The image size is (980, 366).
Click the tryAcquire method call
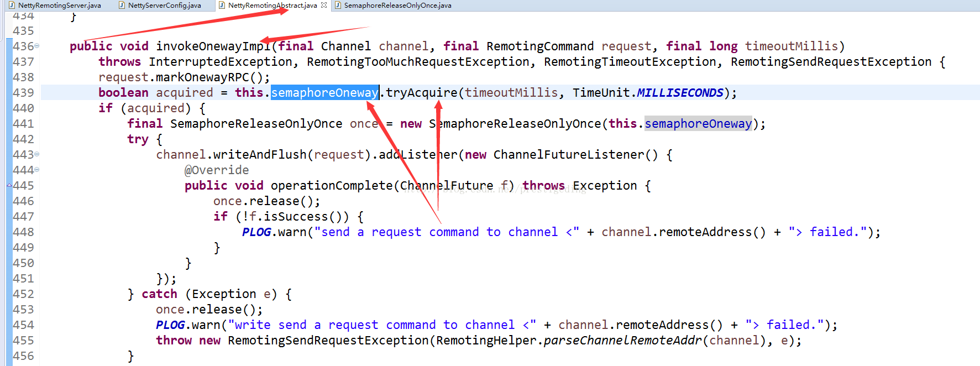(x=421, y=93)
